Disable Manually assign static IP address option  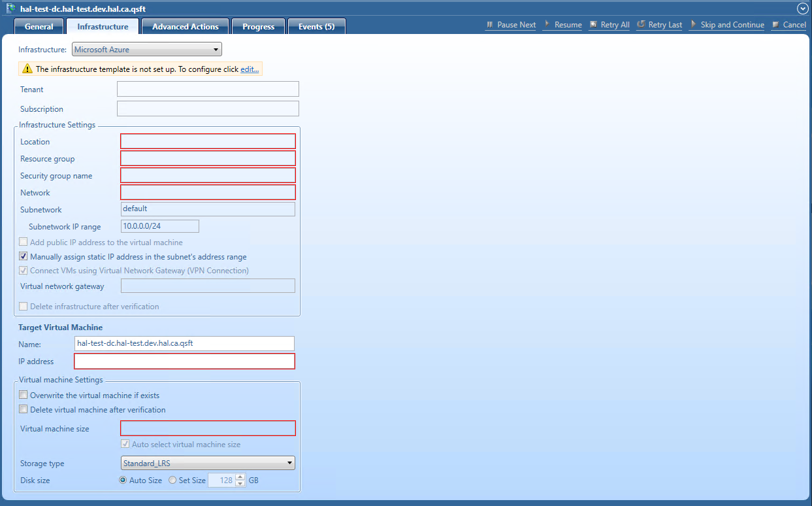[23, 256]
